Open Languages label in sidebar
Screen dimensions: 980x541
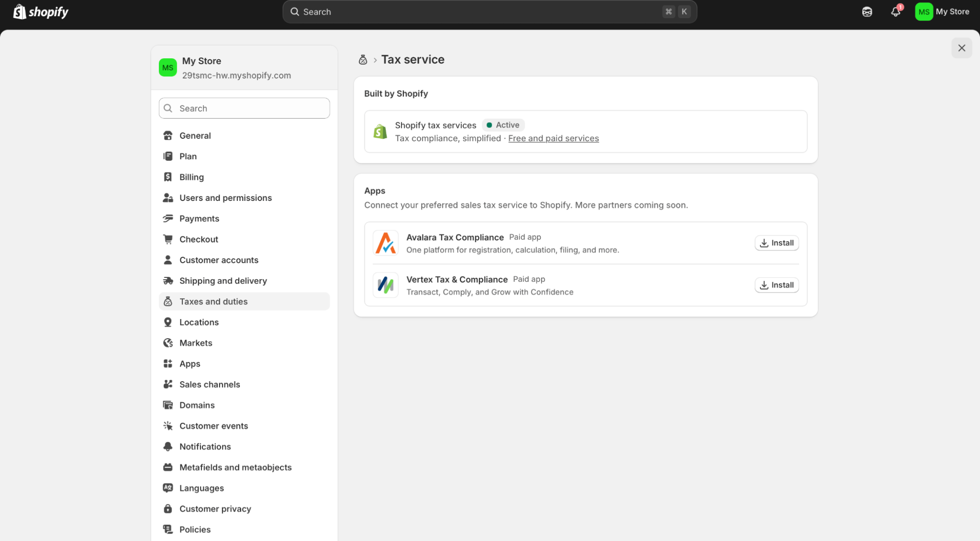pyautogui.click(x=201, y=488)
